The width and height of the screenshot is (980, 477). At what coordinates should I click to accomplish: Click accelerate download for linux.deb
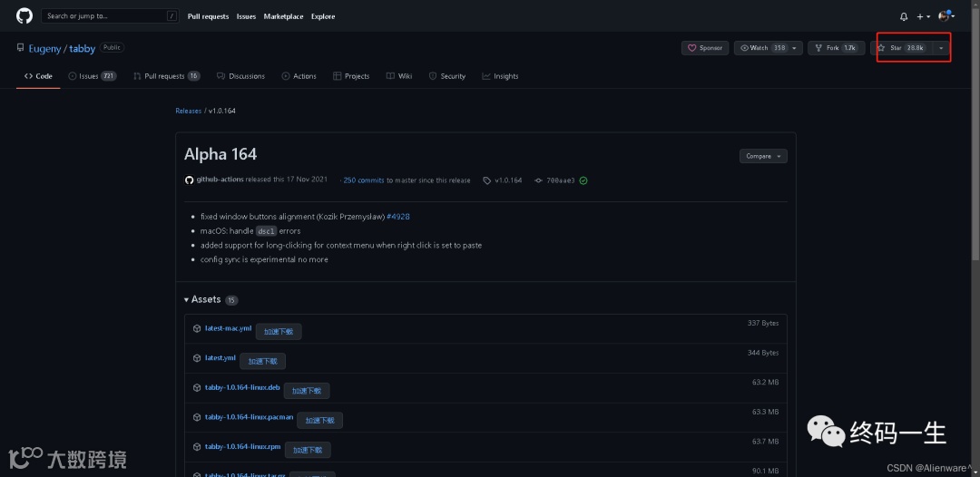pos(307,391)
